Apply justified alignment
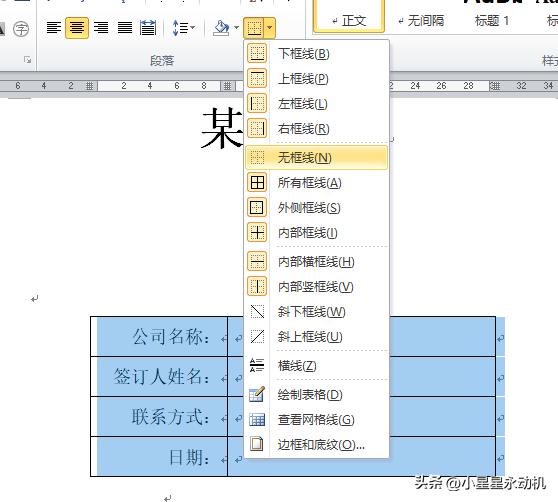The image size is (558, 502). (x=125, y=28)
